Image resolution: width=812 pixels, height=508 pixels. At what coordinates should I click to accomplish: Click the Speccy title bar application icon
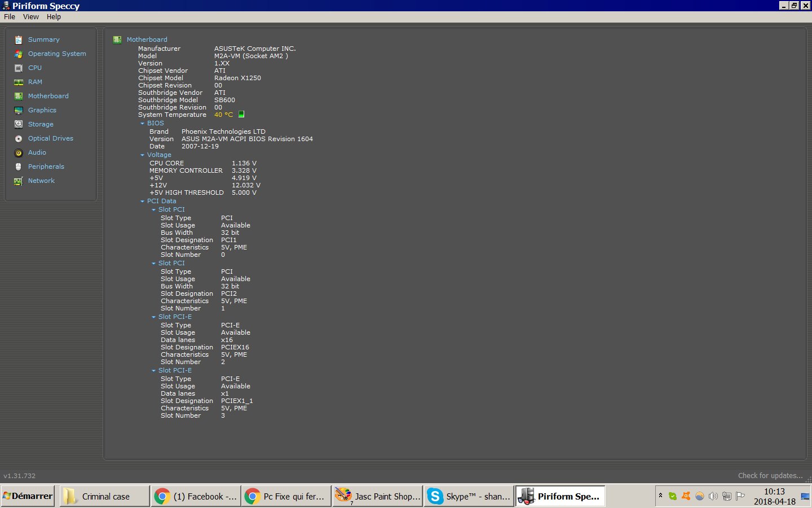click(x=6, y=6)
